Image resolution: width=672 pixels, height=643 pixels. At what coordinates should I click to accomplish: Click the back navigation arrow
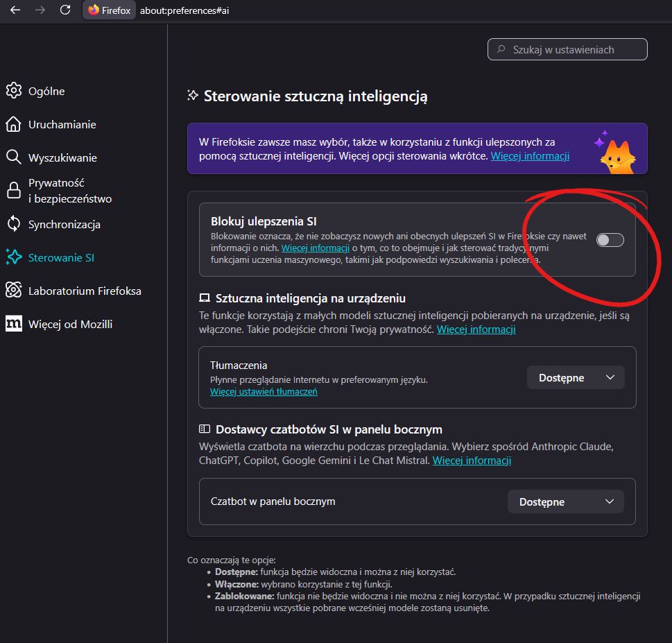point(15,10)
